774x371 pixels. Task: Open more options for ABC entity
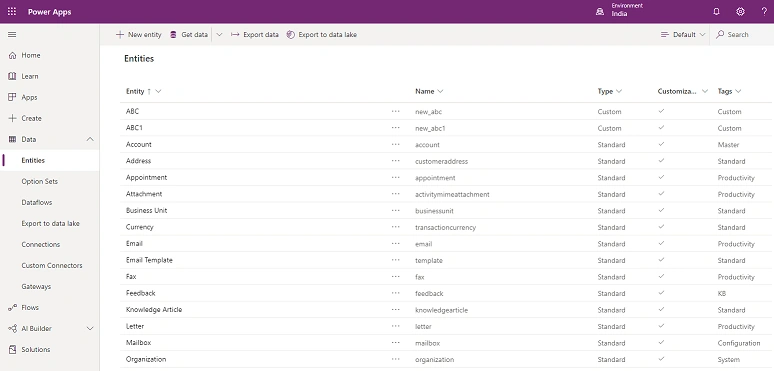[395, 111]
